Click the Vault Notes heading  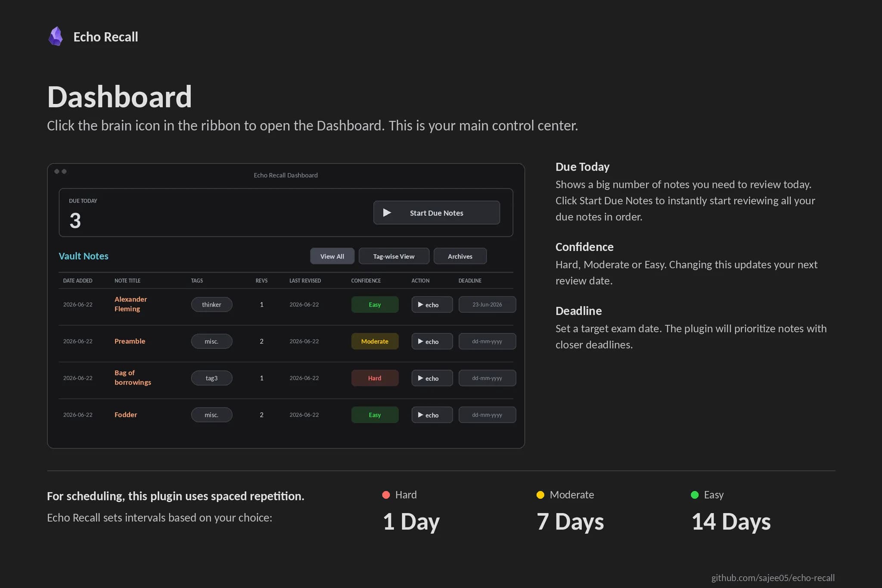point(84,256)
